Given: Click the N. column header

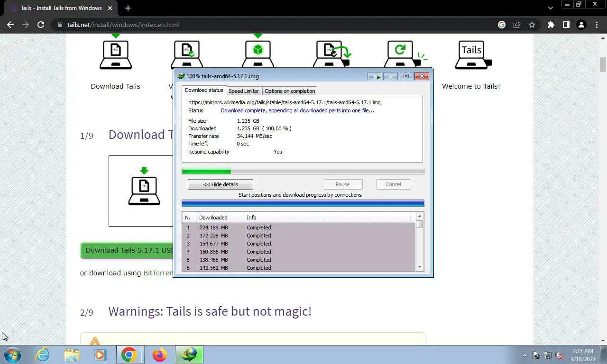Looking at the screenshot, I should point(189,218).
